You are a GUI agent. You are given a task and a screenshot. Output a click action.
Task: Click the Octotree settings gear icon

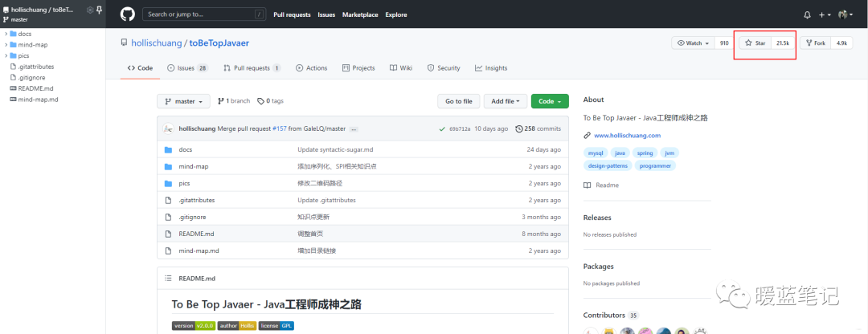point(90,10)
